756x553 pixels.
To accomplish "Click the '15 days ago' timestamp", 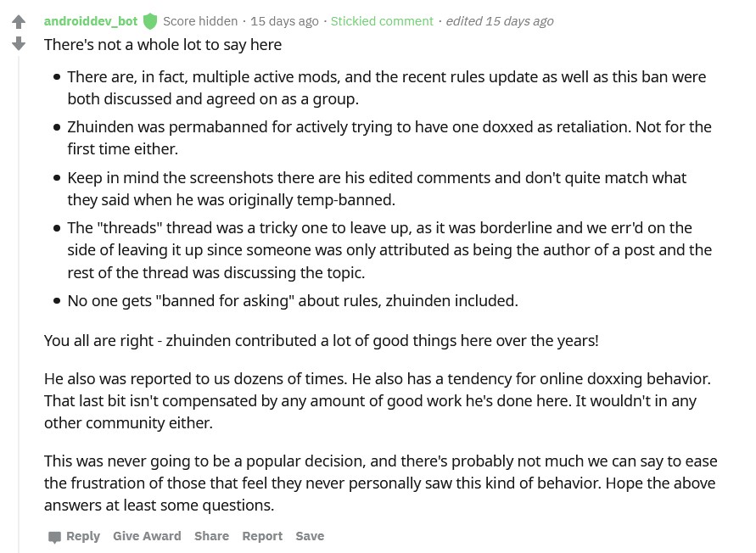I will click(x=284, y=21).
